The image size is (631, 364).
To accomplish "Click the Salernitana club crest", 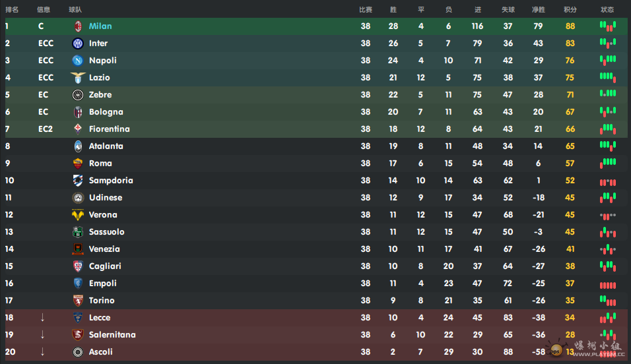I will click(x=78, y=334).
